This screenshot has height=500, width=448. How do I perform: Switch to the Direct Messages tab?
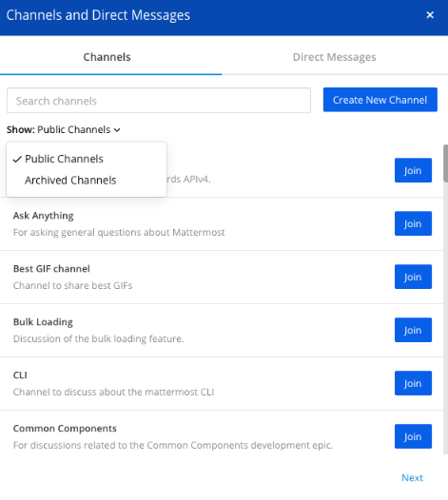pos(335,57)
